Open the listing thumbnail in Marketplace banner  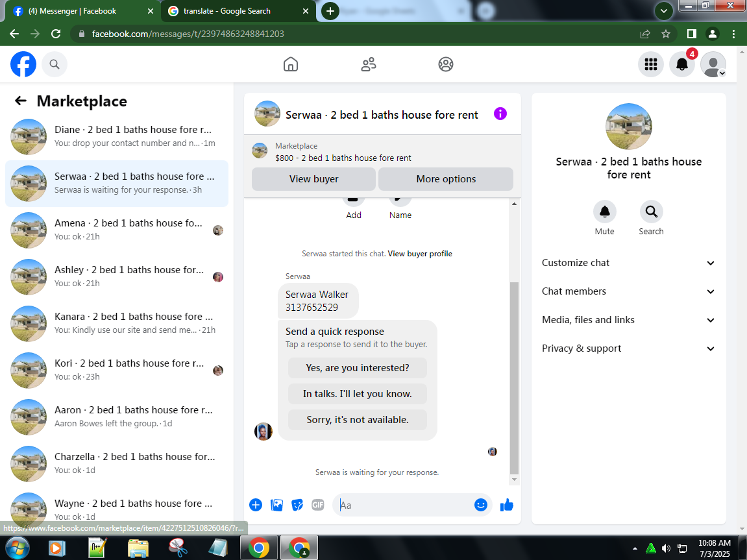coord(260,151)
